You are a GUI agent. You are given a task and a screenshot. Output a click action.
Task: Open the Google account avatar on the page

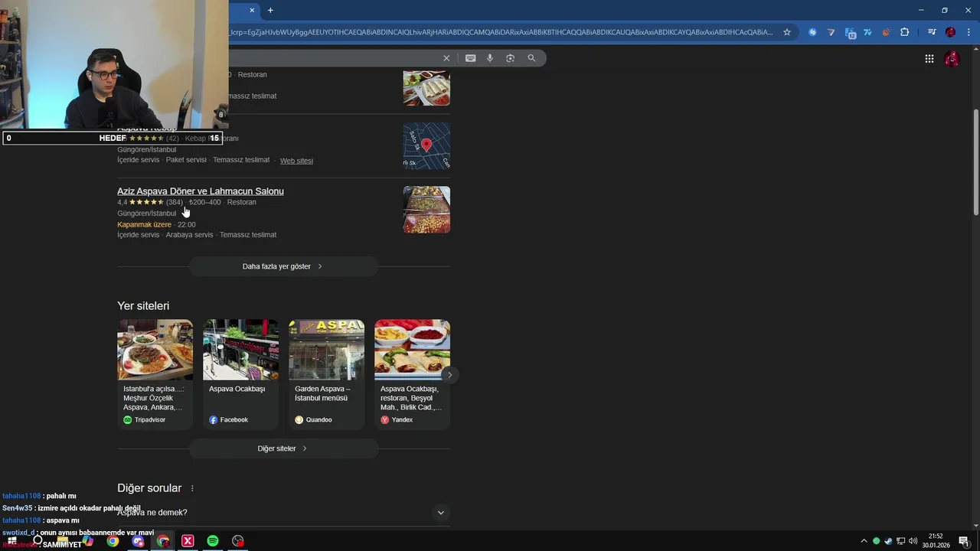[952, 59]
